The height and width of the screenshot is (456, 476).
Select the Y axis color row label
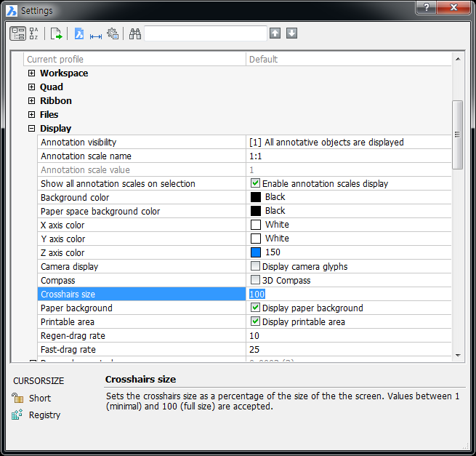(x=62, y=239)
